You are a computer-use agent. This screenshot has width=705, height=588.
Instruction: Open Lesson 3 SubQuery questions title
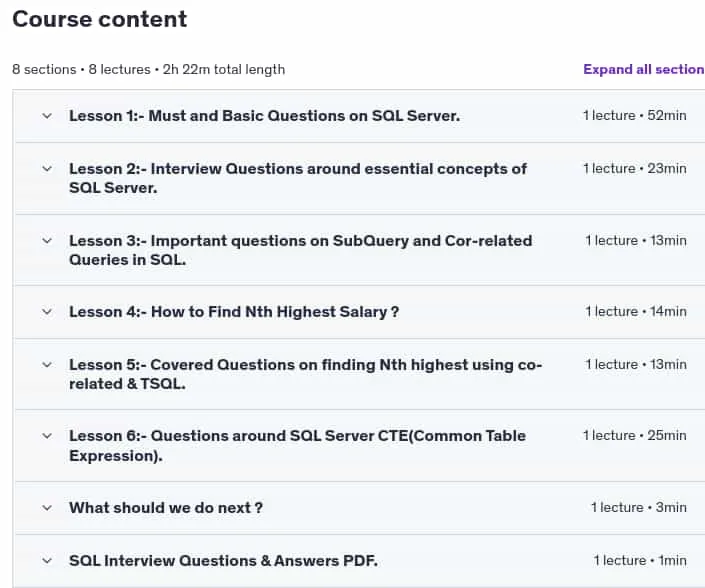coord(300,250)
